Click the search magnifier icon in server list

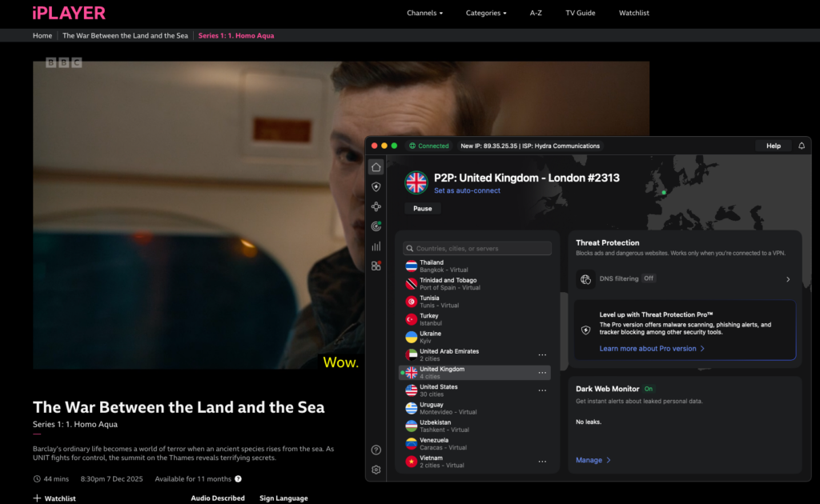click(x=410, y=249)
